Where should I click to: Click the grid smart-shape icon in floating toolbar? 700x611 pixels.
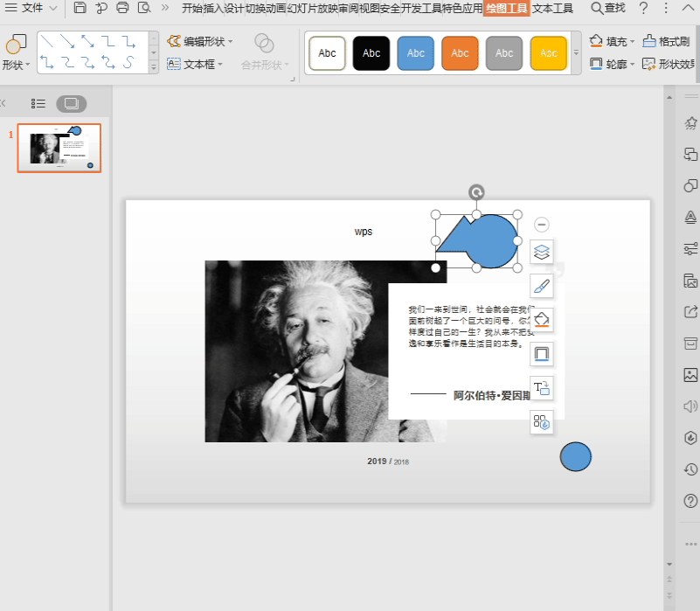542,421
